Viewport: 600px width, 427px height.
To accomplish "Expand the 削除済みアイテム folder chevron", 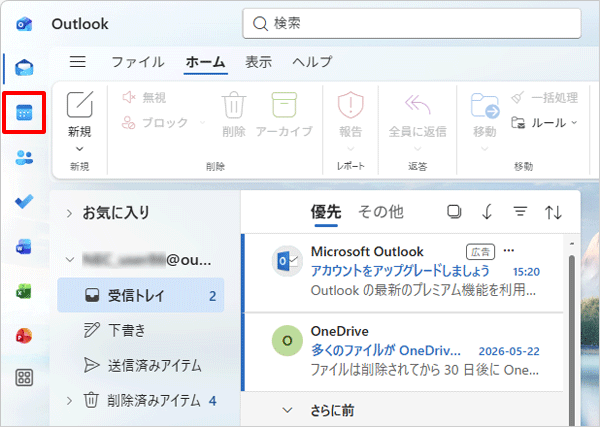I will [69, 401].
